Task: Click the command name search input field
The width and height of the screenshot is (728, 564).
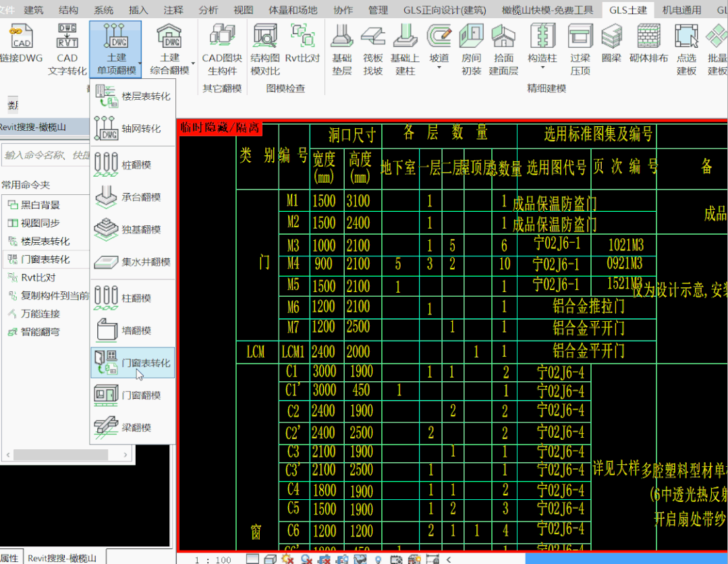Action: [x=46, y=155]
